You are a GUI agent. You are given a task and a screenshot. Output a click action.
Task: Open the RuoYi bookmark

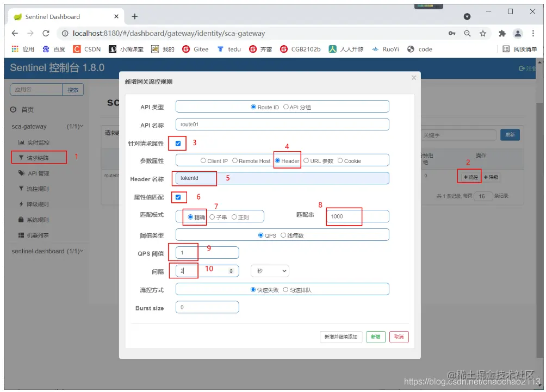click(385, 49)
